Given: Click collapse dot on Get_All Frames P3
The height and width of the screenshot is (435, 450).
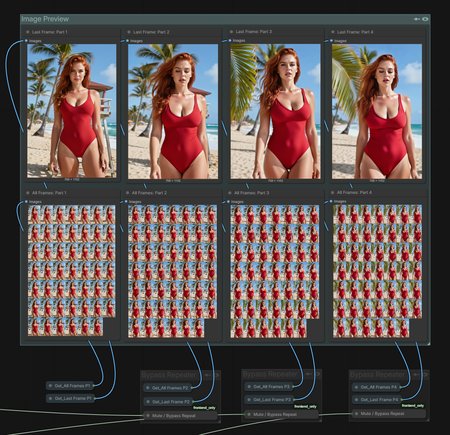Looking at the screenshot, I should tap(249, 387).
